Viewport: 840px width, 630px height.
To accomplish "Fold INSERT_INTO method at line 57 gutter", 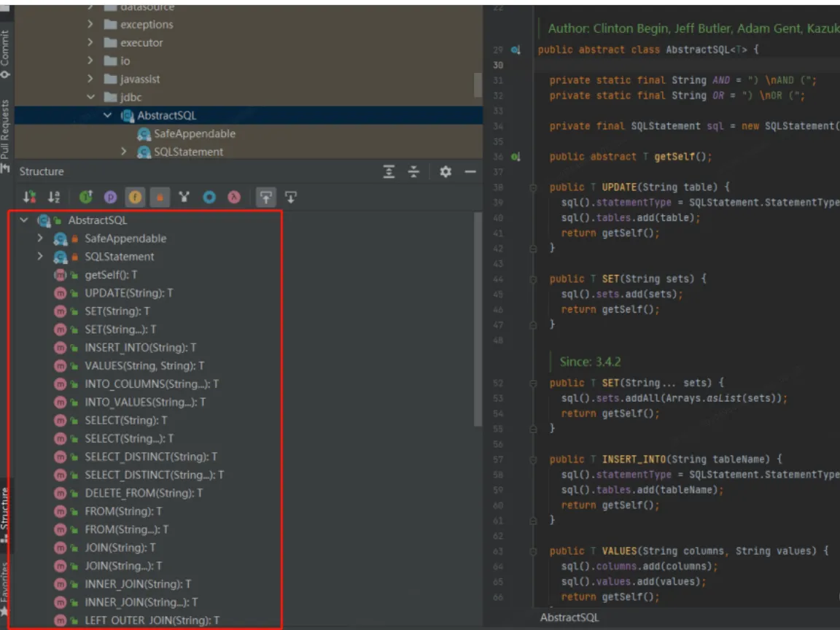I will click(533, 459).
